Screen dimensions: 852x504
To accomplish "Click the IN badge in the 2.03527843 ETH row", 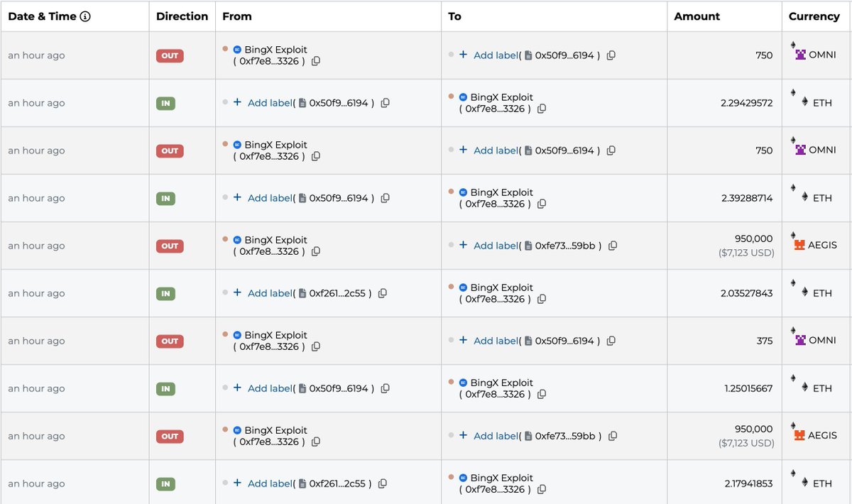I will tap(165, 293).
